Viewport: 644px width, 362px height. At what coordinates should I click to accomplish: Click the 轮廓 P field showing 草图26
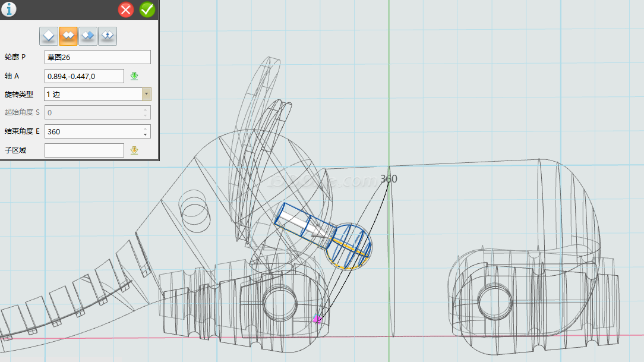click(x=97, y=57)
